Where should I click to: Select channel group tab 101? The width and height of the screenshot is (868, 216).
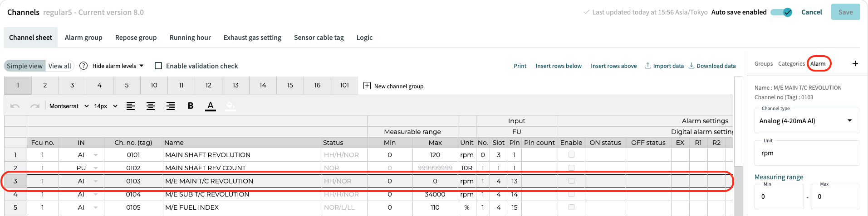(x=344, y=85)
